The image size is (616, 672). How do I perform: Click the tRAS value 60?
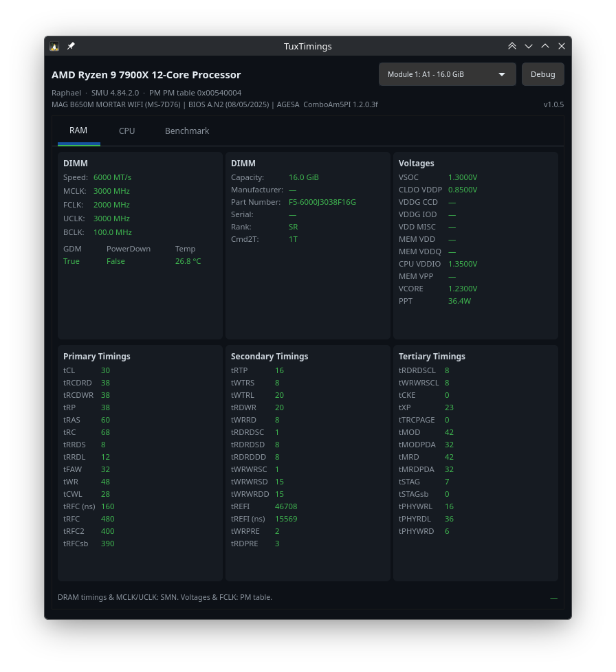click(105, 420)
